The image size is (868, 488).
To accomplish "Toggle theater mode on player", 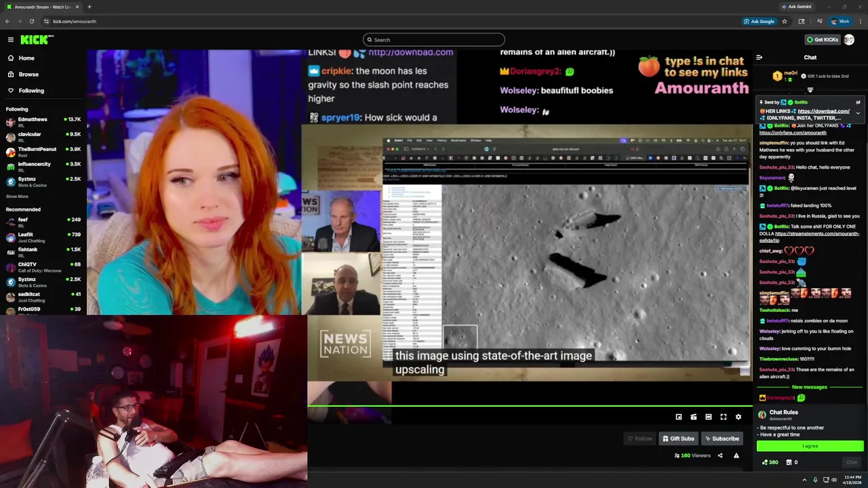I will pyautogui.click(x=709, y=417).
